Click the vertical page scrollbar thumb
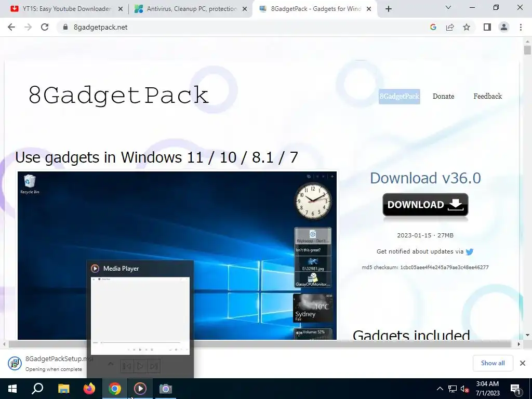This screenshot has height=399, width=532. click(x=527, y=50)
